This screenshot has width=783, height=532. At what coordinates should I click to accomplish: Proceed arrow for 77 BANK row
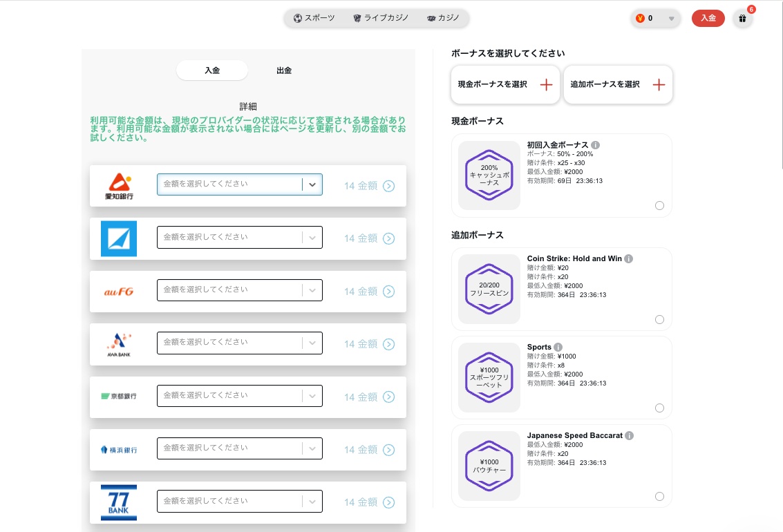click(388, 502)
